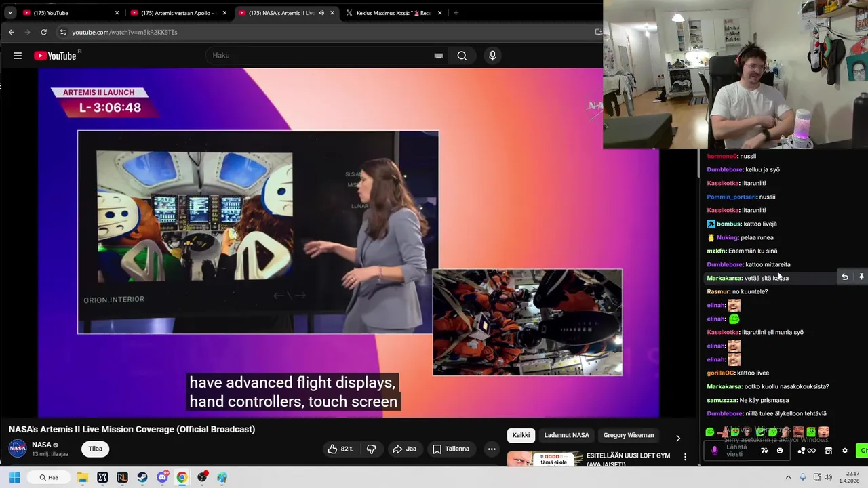Go to the YouTube home logo
Screen dimensions: 868x488
[x=55, y=56]
